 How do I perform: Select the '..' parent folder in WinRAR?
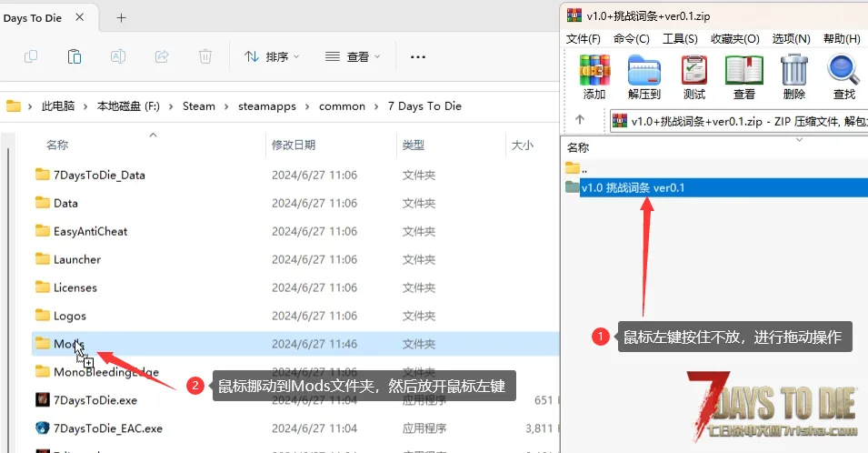[x=575, y=167]
